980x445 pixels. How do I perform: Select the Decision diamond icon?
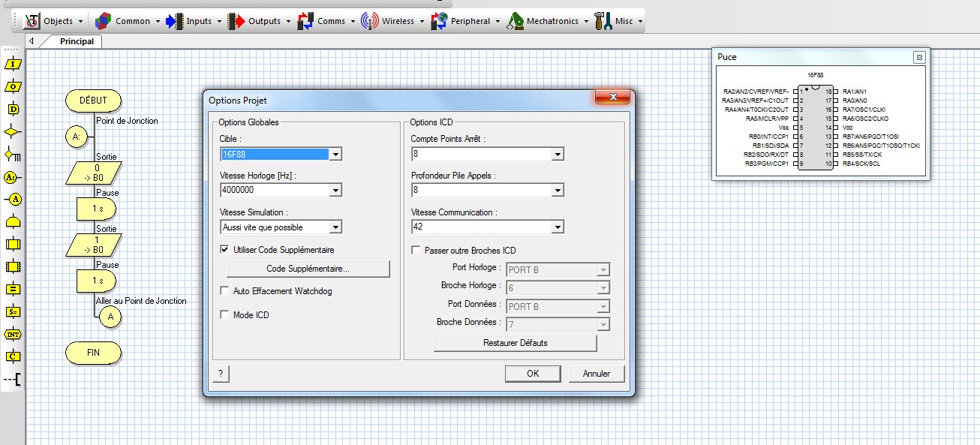tap(14, 132)
